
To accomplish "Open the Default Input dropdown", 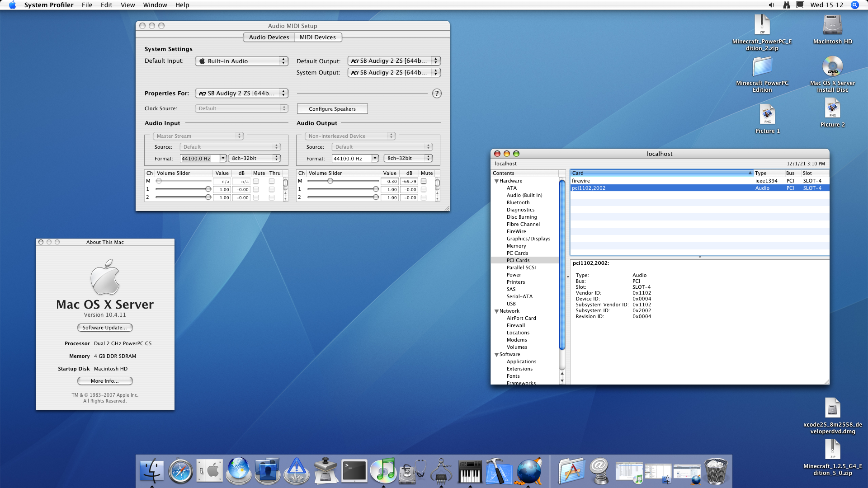I will point(242,61).
